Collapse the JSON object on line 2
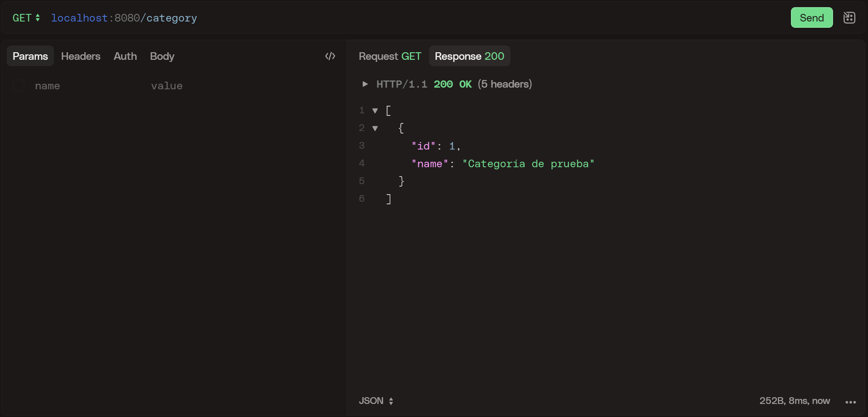Image resolution: width=868 pixels, height=417 pixels. [x=375, y=128]
